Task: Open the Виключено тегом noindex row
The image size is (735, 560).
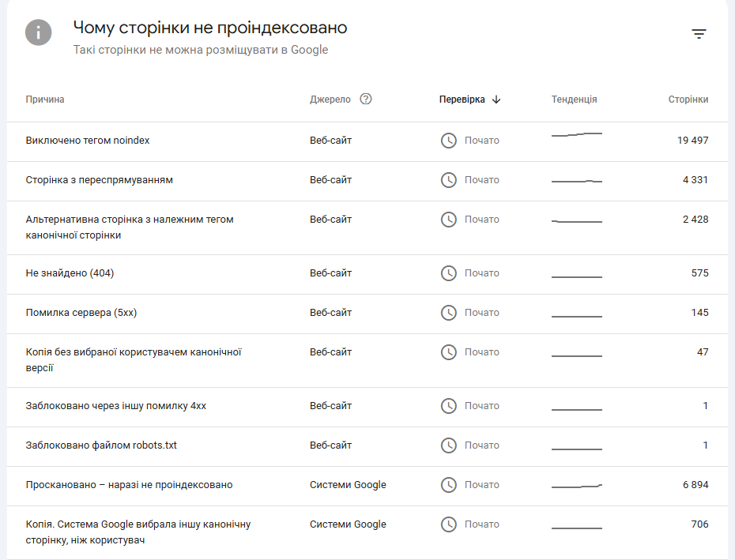Action: tap(88, 141)
